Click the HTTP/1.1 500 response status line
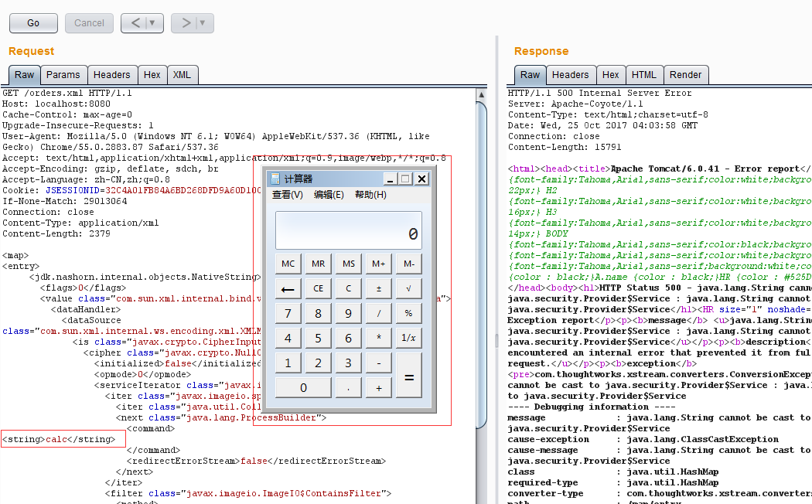Viewport: 812px width, 504px height. click(x=599, y=93)
